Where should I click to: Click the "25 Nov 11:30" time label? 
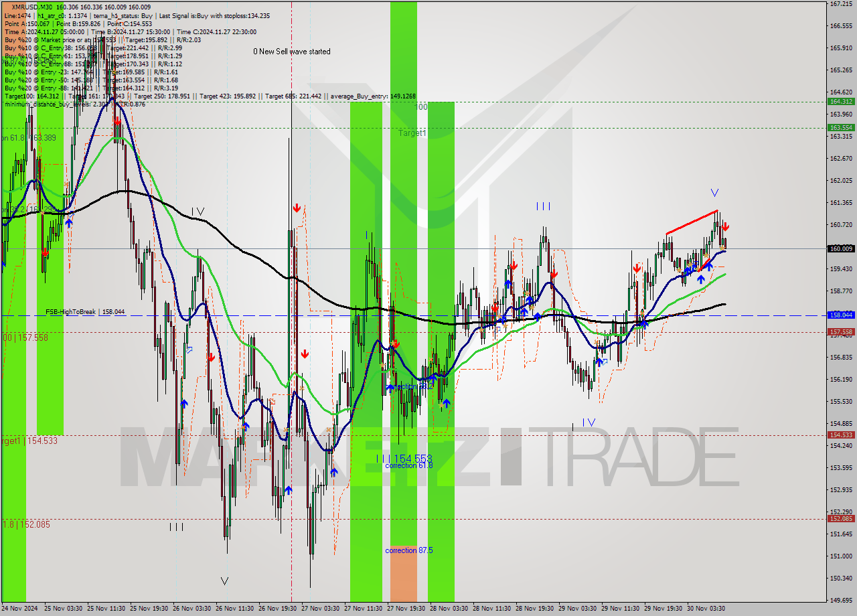(x=106, y=609)
